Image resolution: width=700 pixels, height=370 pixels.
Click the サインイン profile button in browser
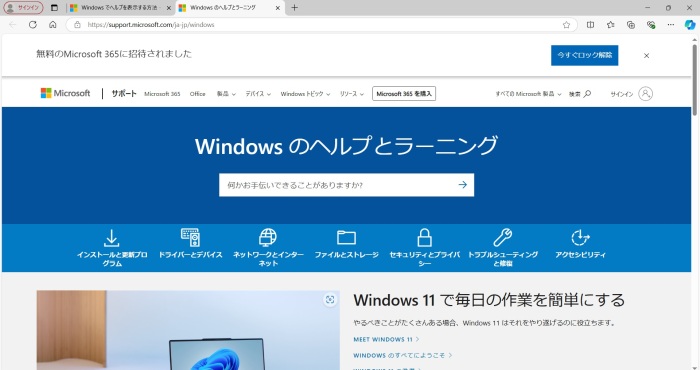tap(23, 8)
